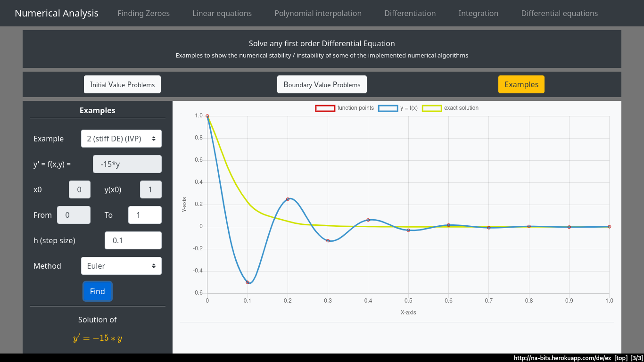644x362 pixels.
Task: Click the Find button
Action: pos(98,291)
